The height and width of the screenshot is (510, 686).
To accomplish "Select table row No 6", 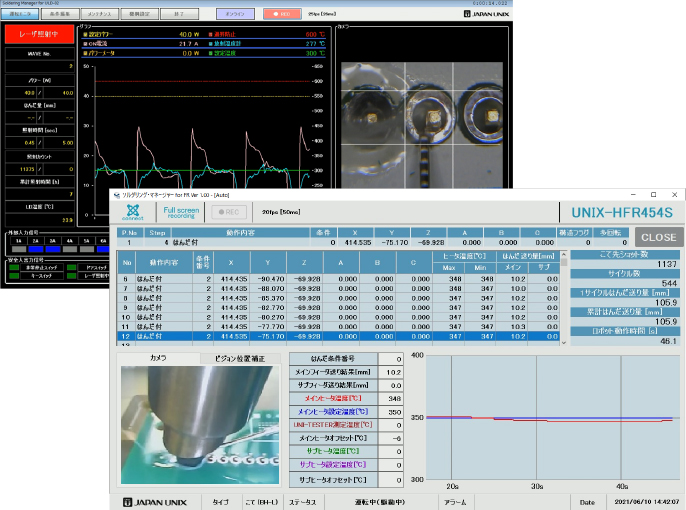I will tap(340, 279).
